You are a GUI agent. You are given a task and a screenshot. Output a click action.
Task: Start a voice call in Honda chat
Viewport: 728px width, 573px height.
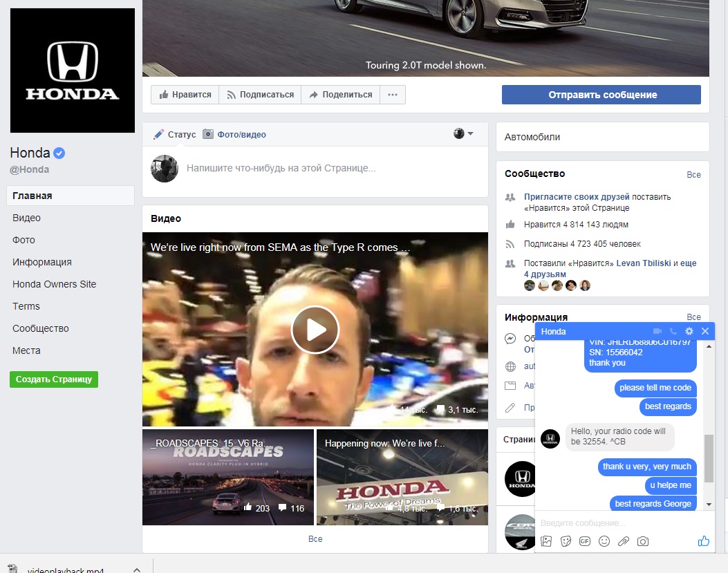pos(673,331)
